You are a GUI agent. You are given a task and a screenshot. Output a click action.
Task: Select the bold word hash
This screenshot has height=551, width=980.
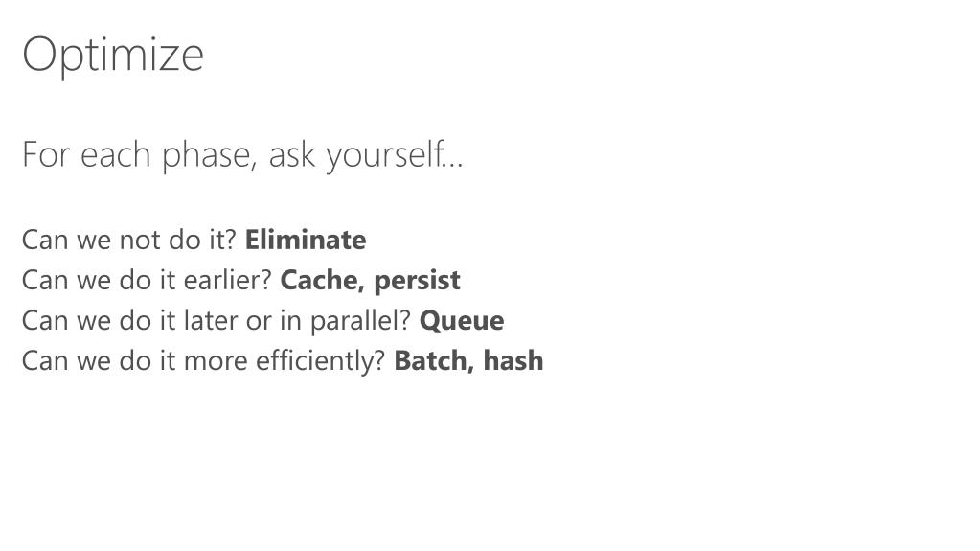click(513, 361)
